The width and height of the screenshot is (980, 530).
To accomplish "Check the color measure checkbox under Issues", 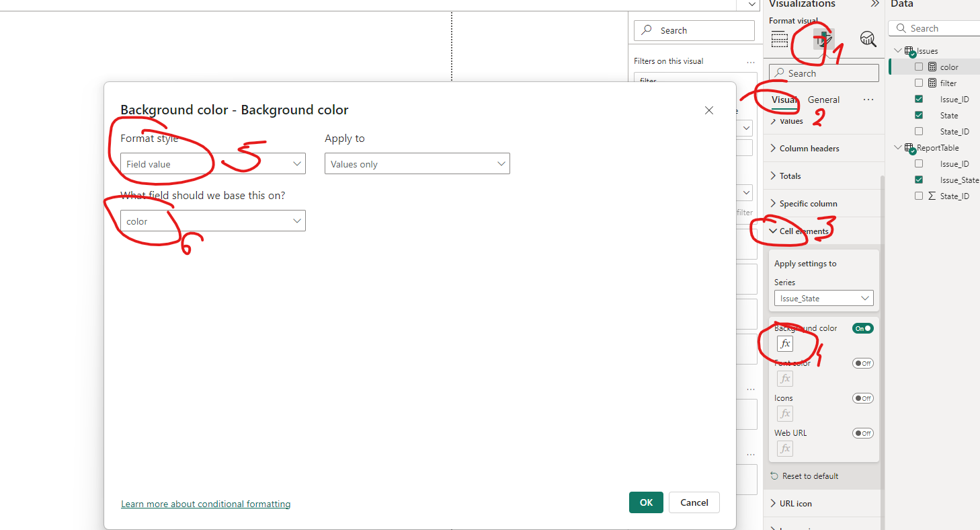I will [x=919, y=67].
